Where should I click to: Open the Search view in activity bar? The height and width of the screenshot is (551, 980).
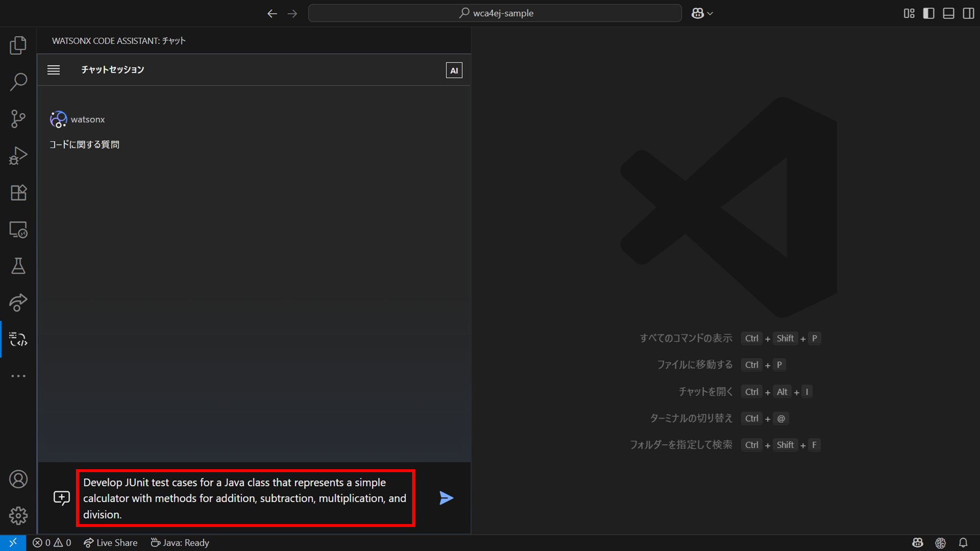point(18,82)
